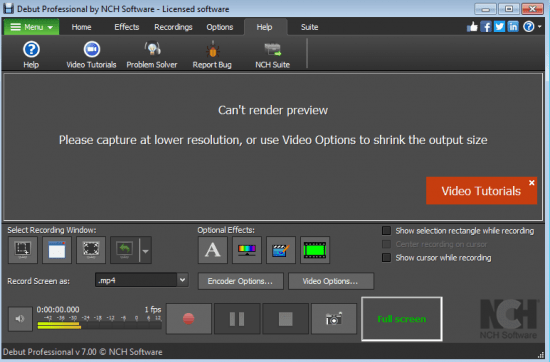The width and height of the screenshot is (550, 362).
Task: Click the thumbs up Like icon
Action: click(472, 27)
